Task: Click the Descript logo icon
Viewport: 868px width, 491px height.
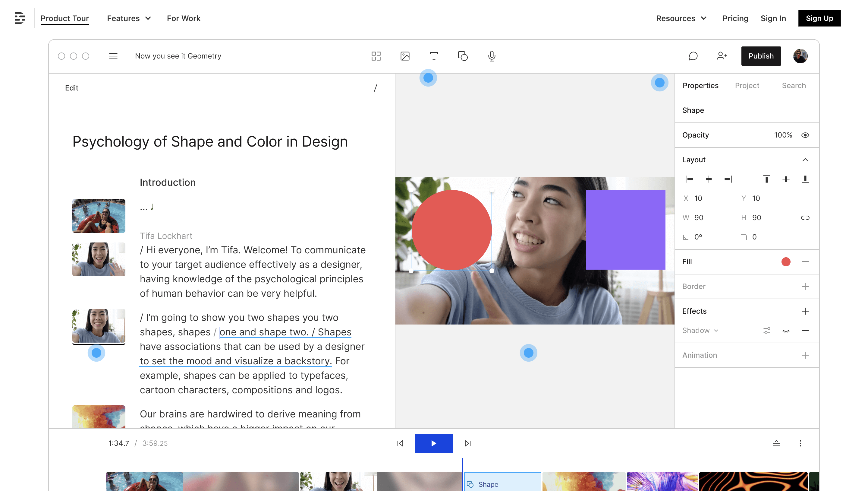Action: [20, 18]
